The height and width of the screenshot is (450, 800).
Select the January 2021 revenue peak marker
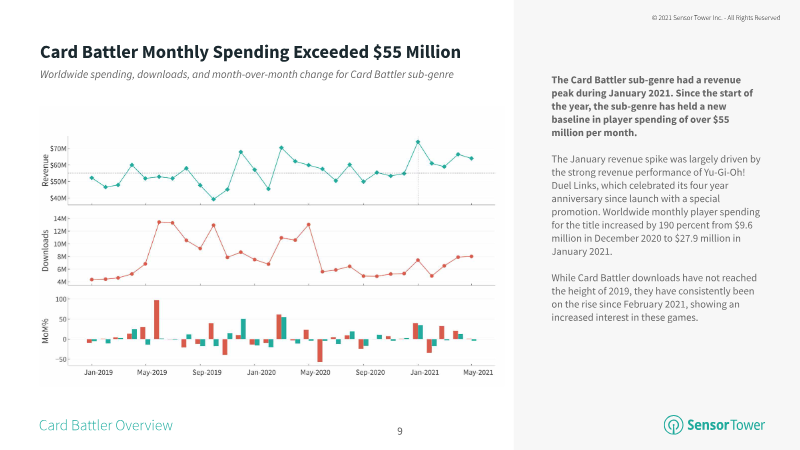(x=418, y=142)
